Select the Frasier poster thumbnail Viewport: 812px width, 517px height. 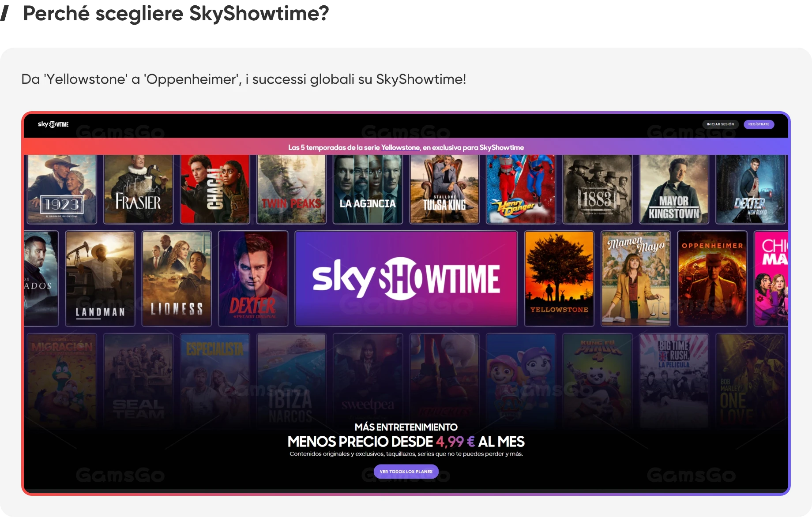[138, 189]
